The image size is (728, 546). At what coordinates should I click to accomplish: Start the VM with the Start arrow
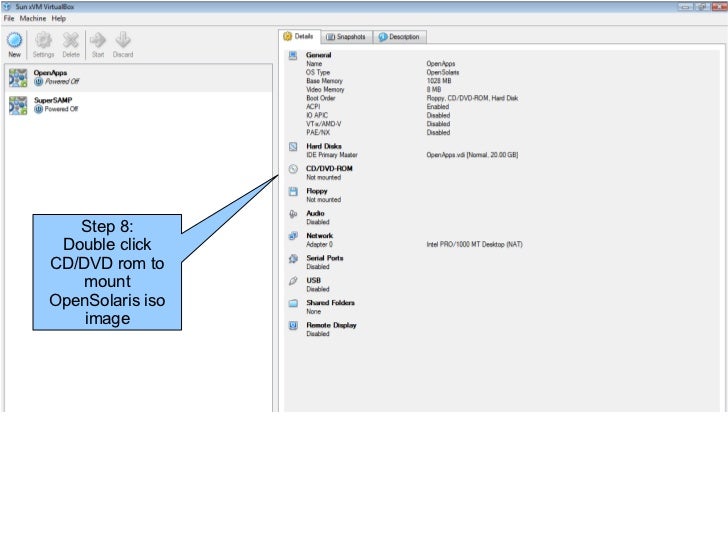point(98,40)
